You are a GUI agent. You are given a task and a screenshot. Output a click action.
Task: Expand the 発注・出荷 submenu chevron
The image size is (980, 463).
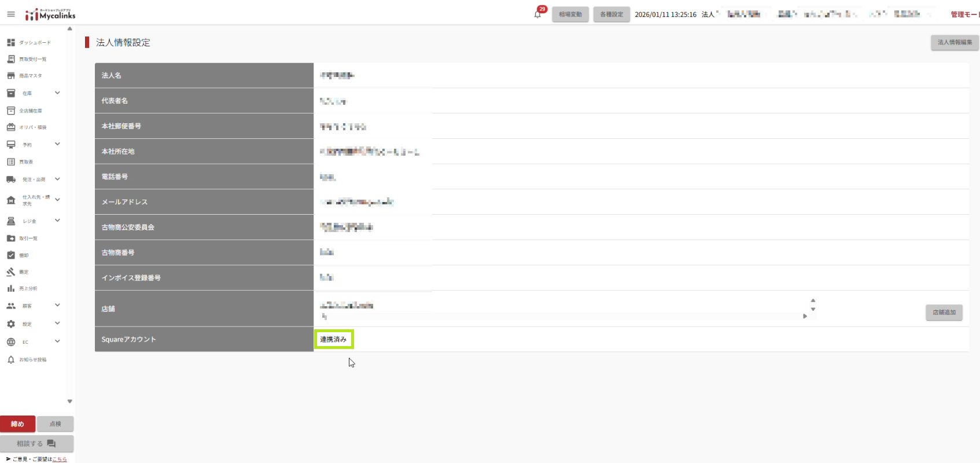(57, 179)
